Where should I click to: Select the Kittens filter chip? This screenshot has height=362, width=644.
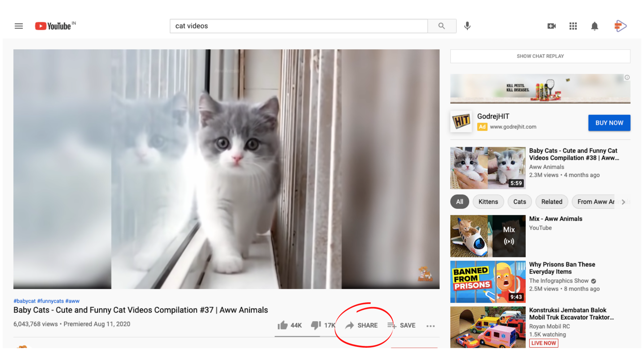click(x=488, y=201)
